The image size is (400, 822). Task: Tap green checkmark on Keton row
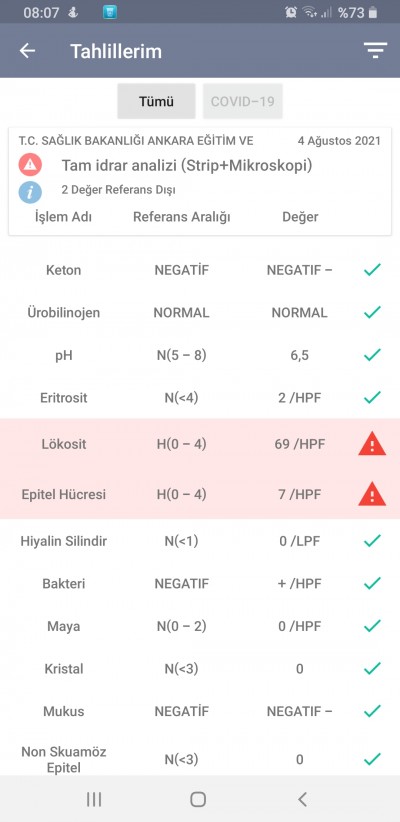pyautogui.click(x=372, y=270)
